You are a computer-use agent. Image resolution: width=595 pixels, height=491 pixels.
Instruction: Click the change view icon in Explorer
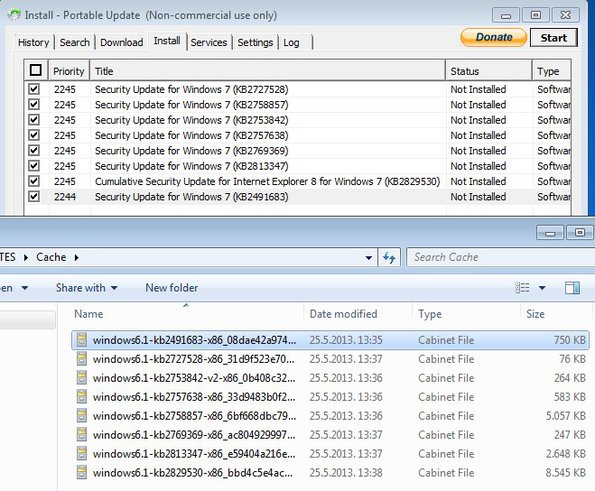coord(523,288)
